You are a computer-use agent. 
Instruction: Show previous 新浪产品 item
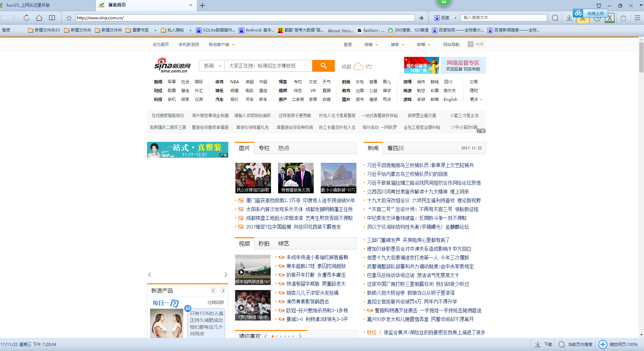(213, 290)
